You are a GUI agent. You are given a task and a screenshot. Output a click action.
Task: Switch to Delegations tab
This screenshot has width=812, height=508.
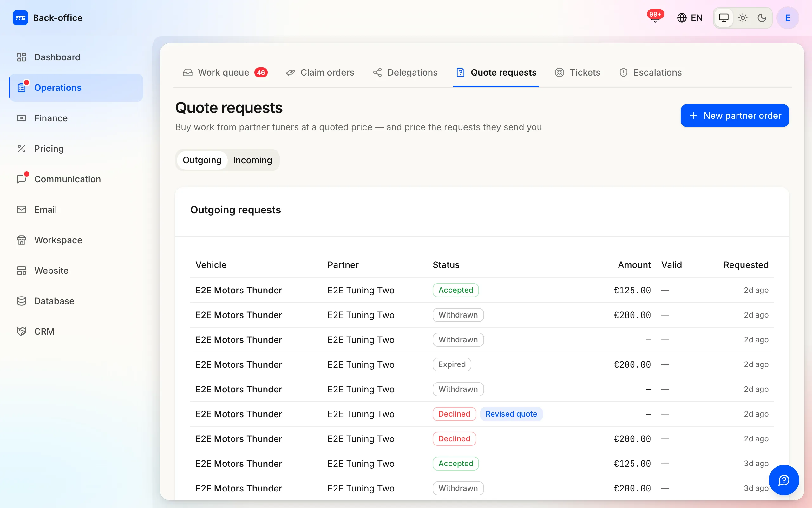pos(405,73)
